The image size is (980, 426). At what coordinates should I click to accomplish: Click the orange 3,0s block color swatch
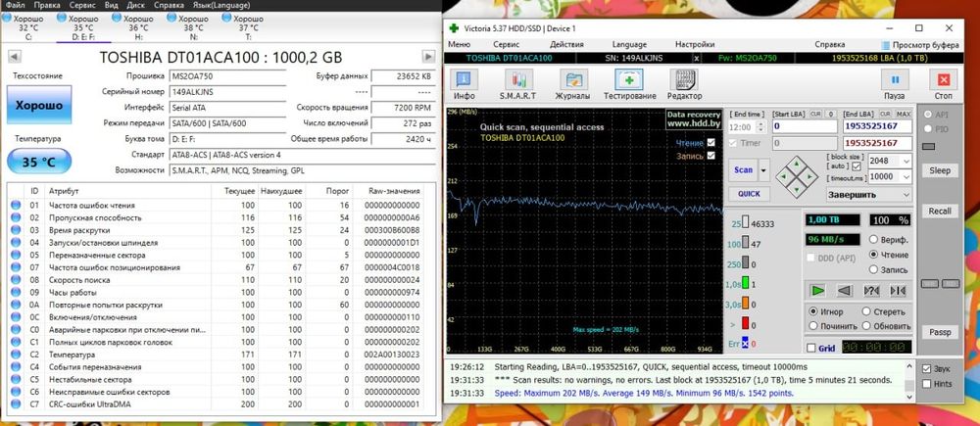click(x=745, y=305)
